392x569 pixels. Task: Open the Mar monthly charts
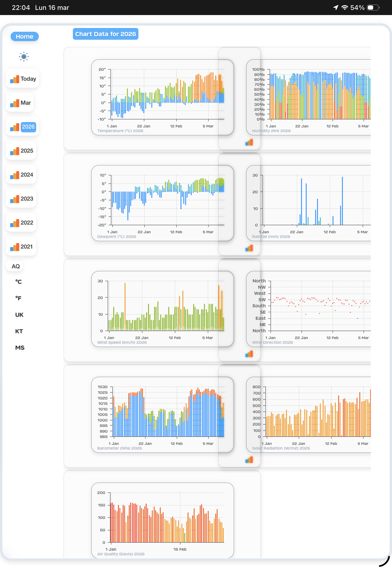coord(20,103)
